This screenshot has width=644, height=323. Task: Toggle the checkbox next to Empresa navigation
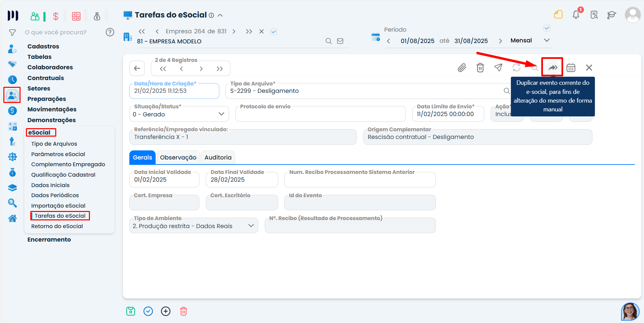274,32
